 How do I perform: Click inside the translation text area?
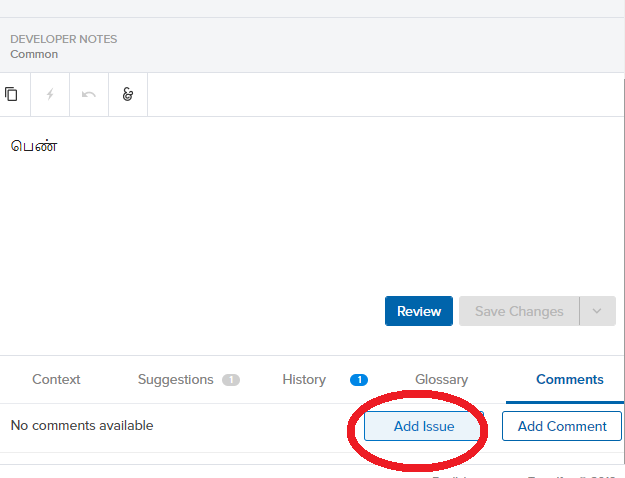(x=300, y=220)
